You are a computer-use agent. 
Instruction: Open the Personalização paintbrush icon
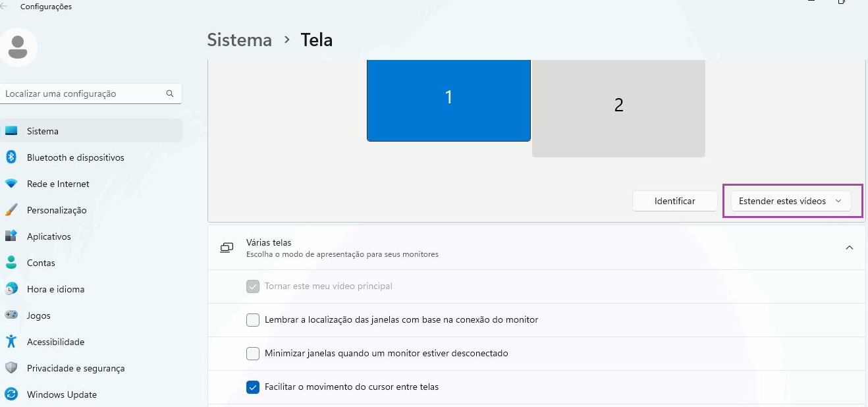pyautogui.click(x=11, y=210)
